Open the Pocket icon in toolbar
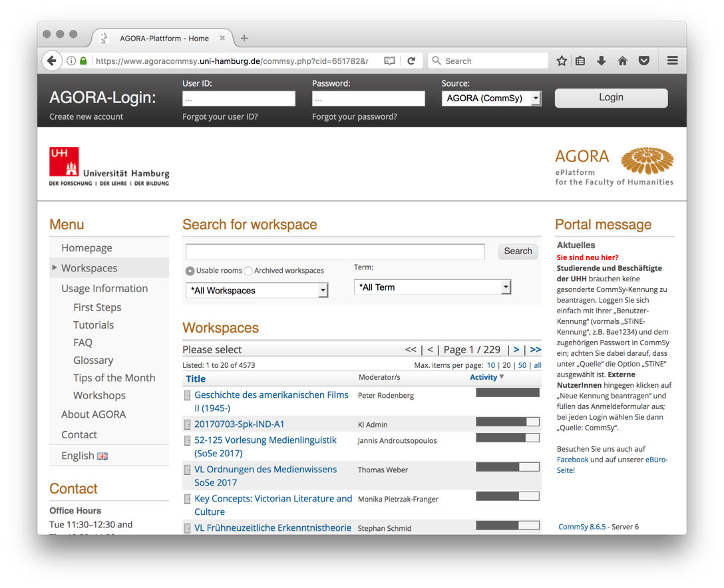This screenshot has width=724, height=588. [644, 61]
